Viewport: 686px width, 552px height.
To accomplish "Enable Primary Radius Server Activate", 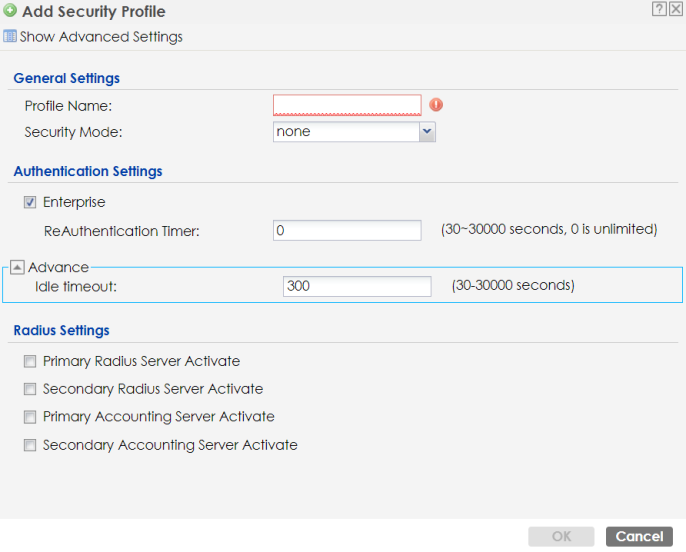I will 30,361.
